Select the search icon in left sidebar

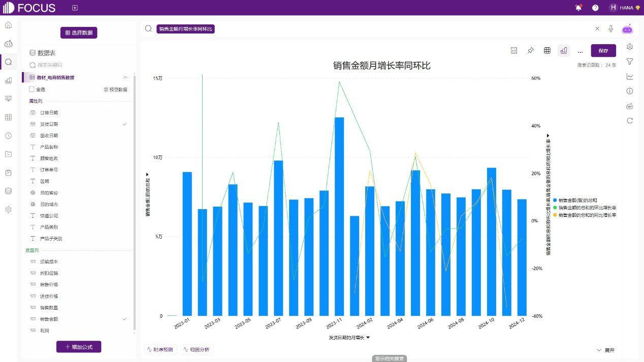click(8, 62)
